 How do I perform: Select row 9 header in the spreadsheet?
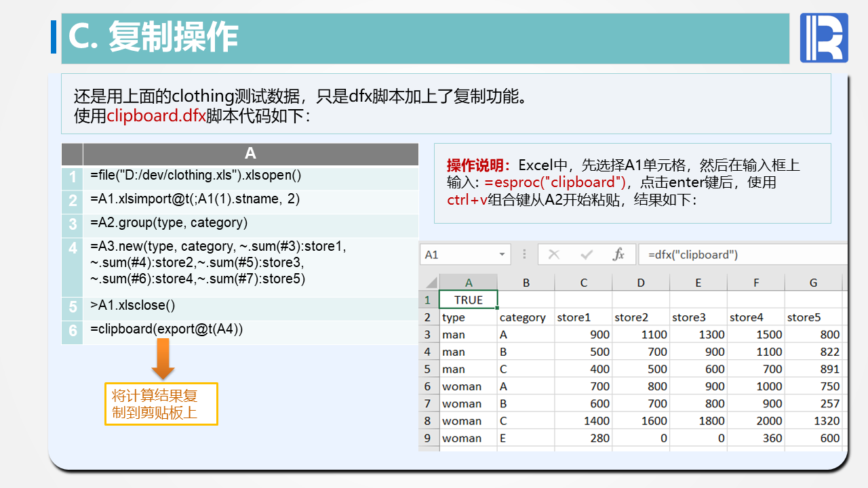click(x=428, y=438)
